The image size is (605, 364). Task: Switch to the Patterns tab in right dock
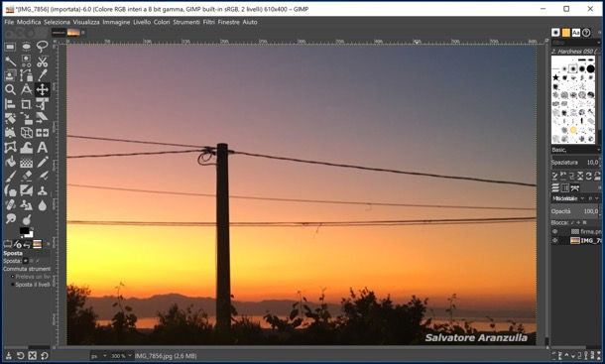click(x=566, y=33)
